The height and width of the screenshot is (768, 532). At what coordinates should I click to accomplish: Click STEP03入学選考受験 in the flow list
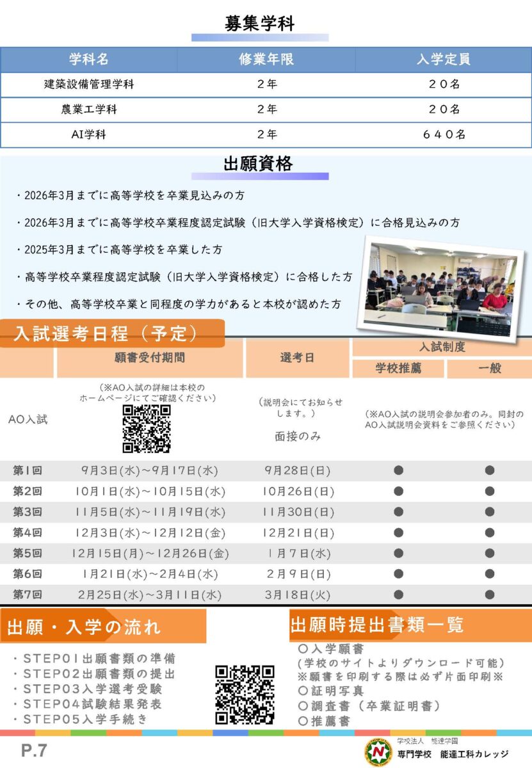pos(93,689)
